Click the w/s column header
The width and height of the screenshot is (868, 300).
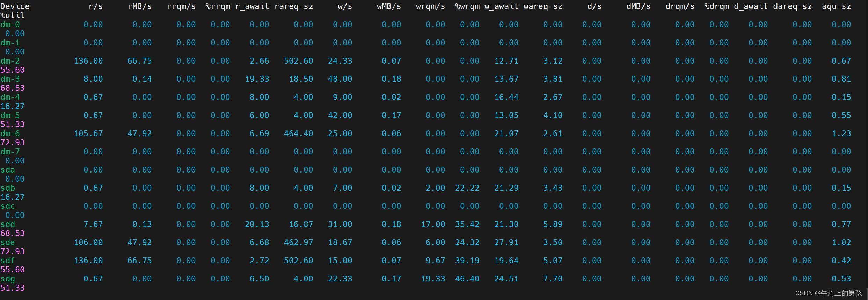coord(345,6)
